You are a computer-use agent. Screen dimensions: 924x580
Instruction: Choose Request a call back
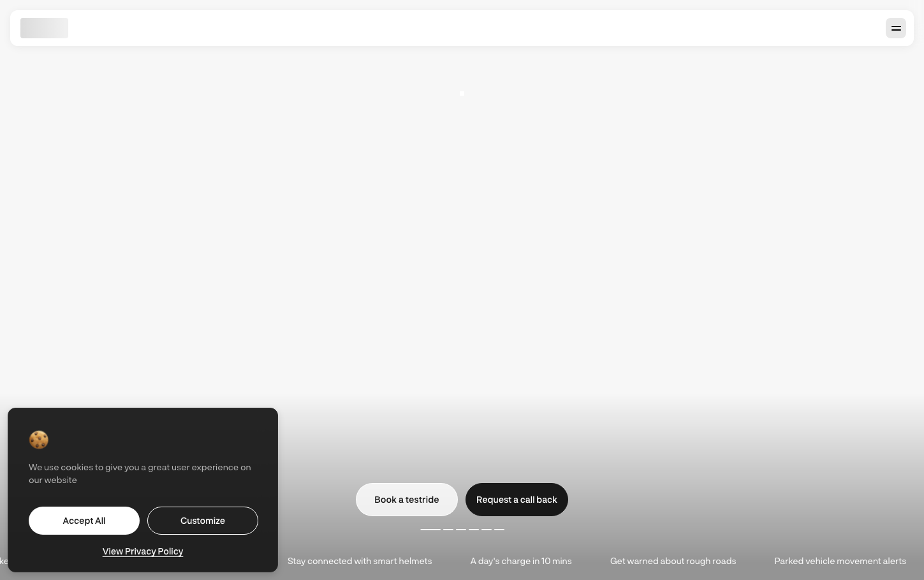[x=517, y=500]
